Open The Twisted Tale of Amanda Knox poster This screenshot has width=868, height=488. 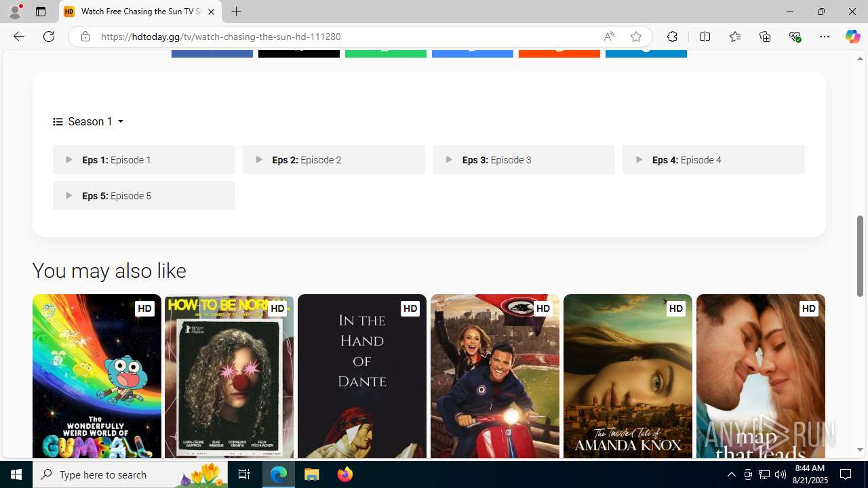[x=628, y=376]
